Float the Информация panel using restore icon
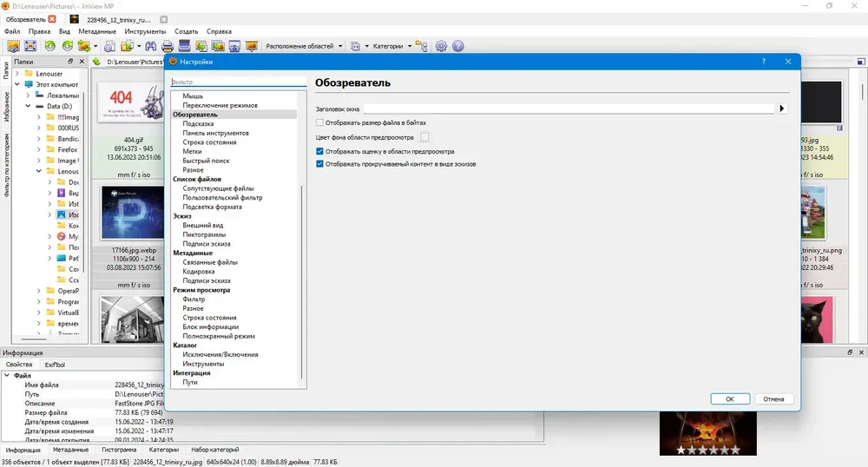 pyautogui.click(x=850, y=352)
